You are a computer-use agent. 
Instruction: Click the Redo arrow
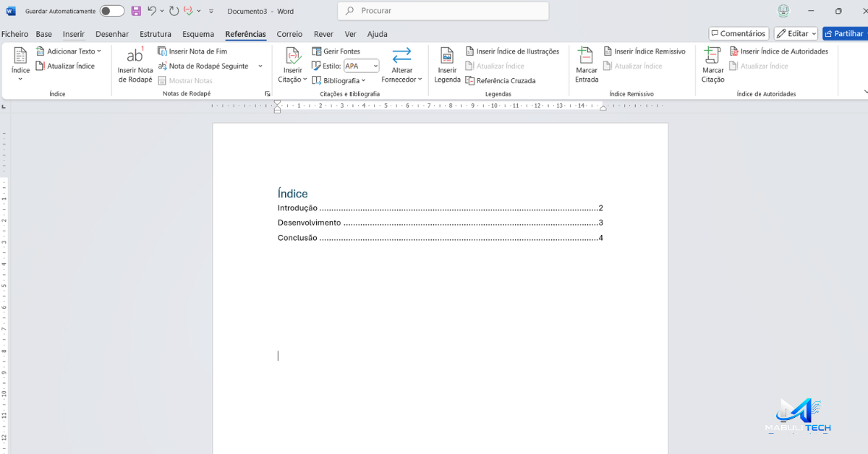pyautogui.click(x=174, y=11)
